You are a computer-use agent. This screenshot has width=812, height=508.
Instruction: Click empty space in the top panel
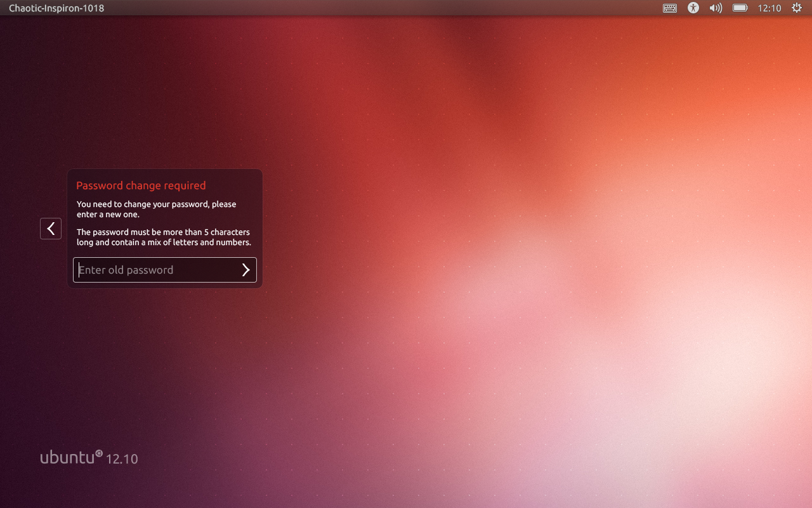pyautogui.click(x=381, y=8)
